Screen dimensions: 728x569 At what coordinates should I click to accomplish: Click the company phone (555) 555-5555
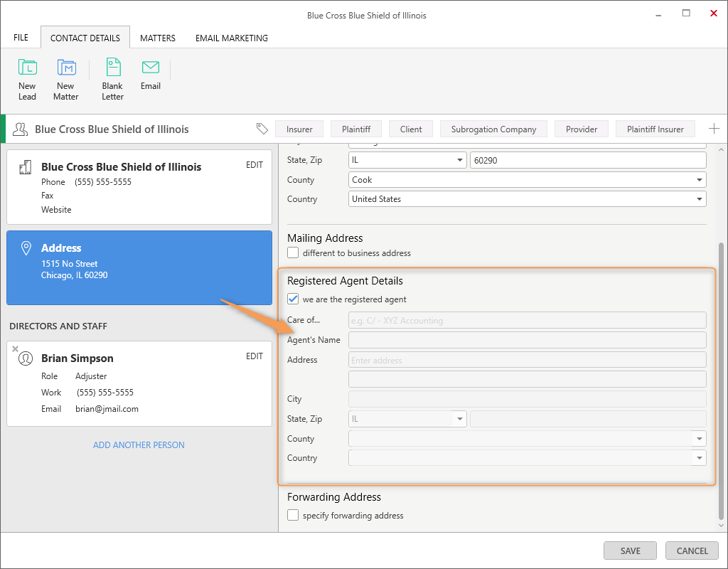[x=103, y=181]
